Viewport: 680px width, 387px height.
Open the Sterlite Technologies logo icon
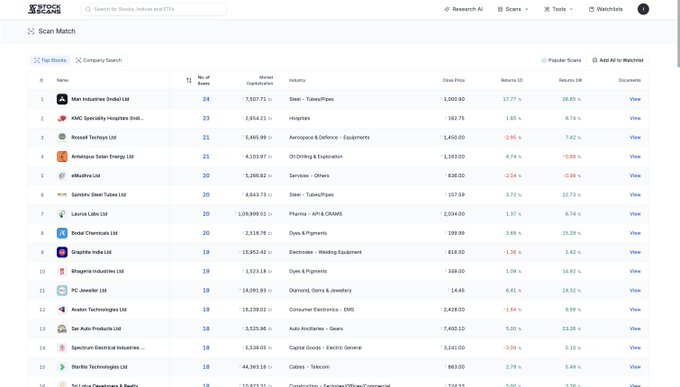pyautogui.click(x=62, y=367)
